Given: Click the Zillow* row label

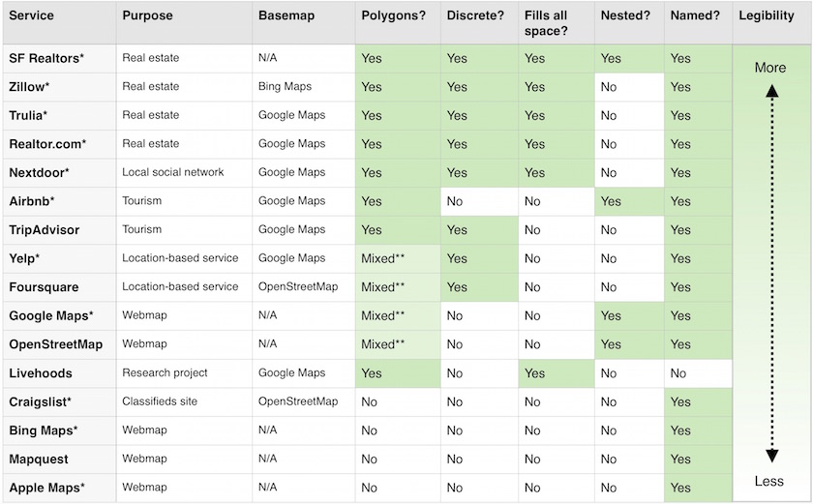Looking at the screenshot, I should pos(29,87).
